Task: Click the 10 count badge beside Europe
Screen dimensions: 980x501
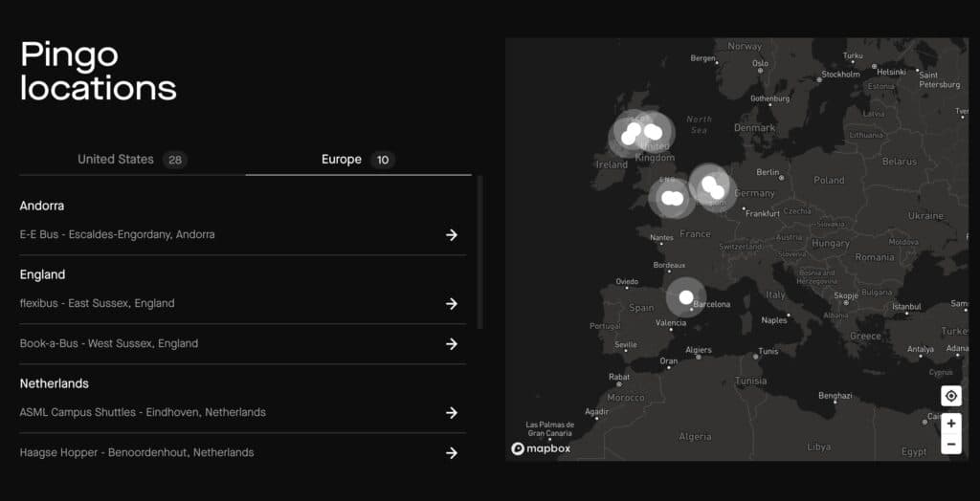Action: click(x=383, y=160)
